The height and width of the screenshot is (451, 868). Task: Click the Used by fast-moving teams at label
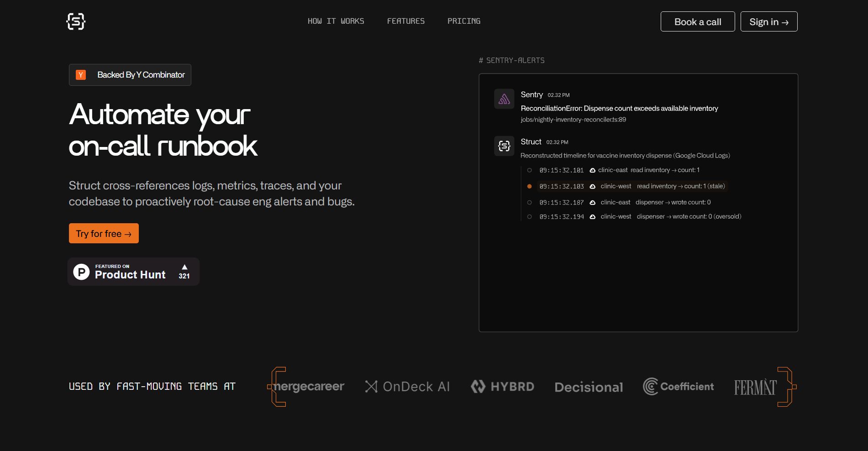(152, 387)
